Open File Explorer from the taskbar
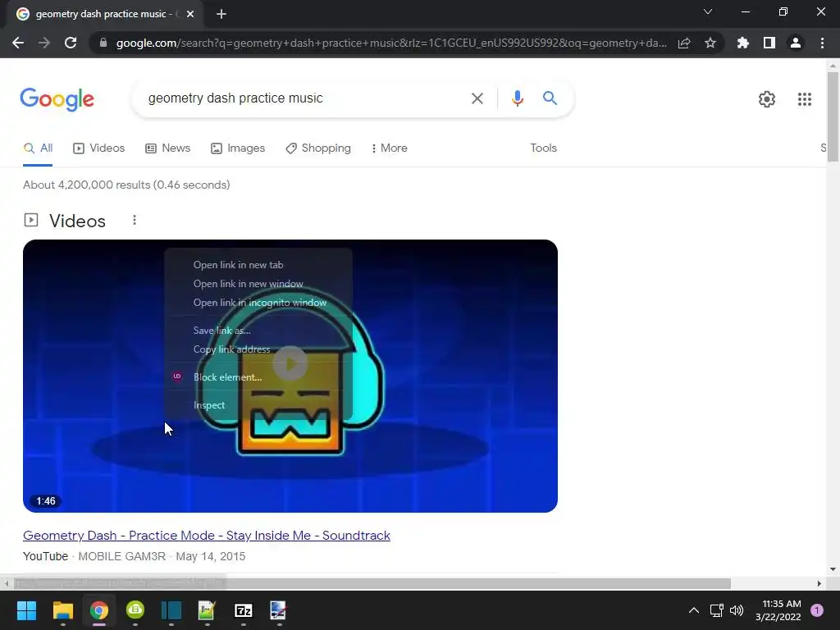Screen dimensions: 840x630 point(62,610)
